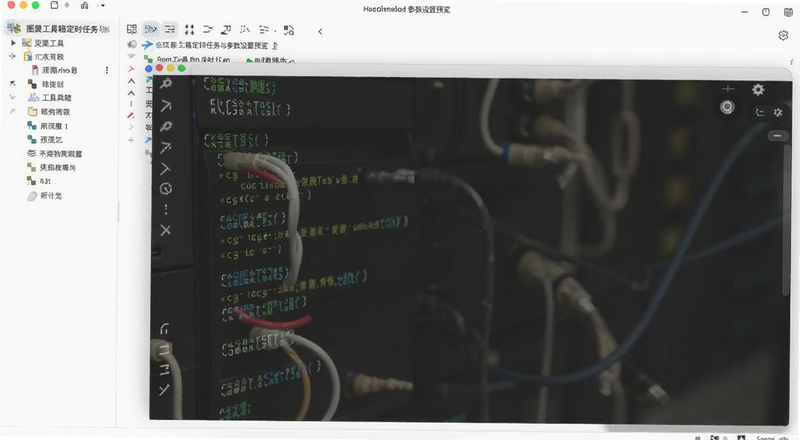The image size is (800, 440).
Task: Select the sidebar row containing 'rho'
Action: (x=59, y=70)
